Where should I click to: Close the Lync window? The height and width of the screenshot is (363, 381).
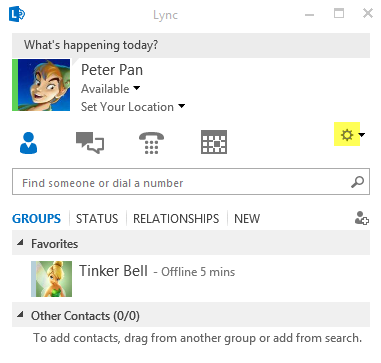[368, 14]
